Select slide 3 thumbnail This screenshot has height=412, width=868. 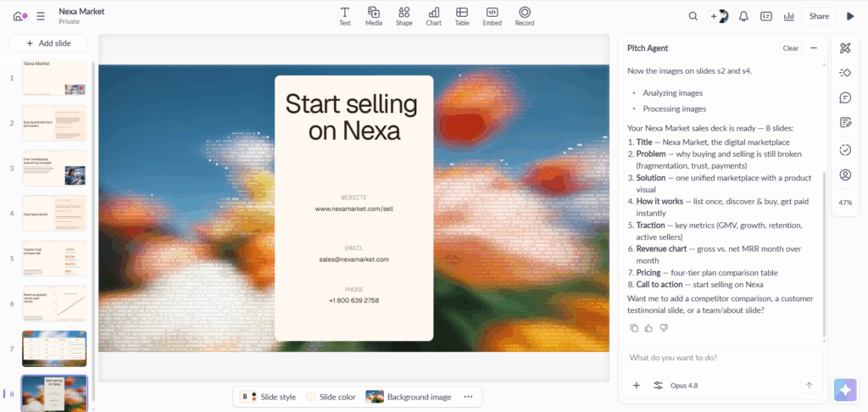point(54,168)
